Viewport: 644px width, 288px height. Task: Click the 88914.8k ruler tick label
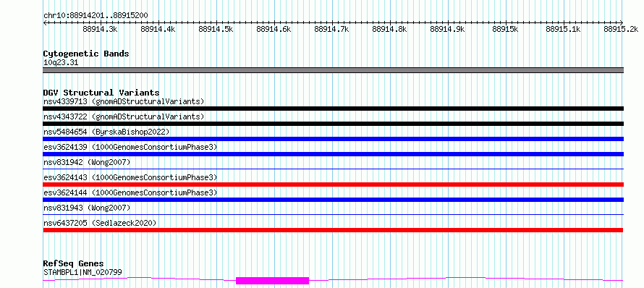point(390,29)
